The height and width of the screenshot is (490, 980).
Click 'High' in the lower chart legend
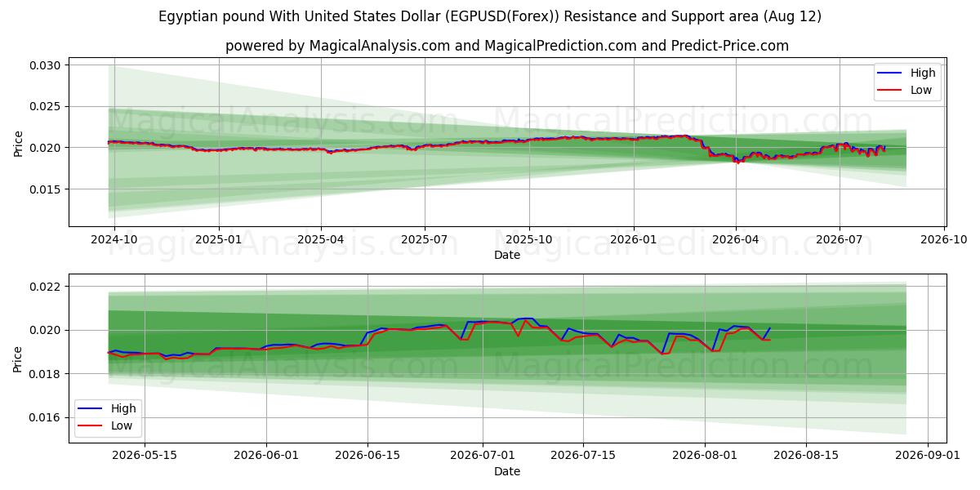pos(123,408)
